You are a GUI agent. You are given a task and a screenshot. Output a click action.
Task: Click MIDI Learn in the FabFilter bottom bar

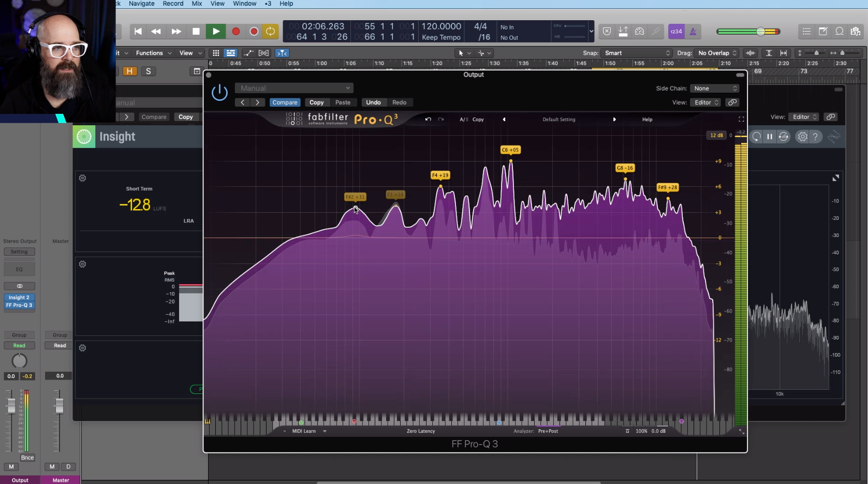click(x=304, y=431)
